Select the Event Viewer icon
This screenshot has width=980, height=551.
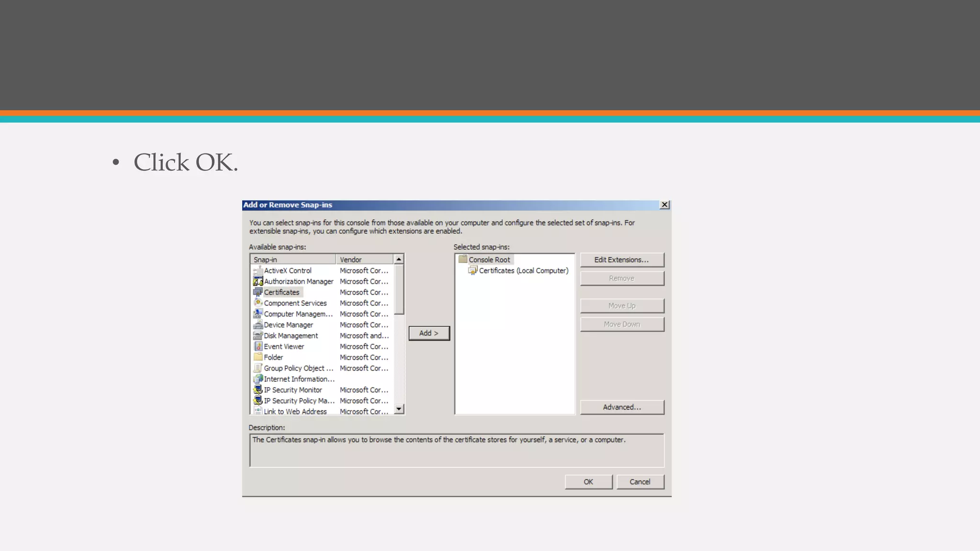pos(258,346)
